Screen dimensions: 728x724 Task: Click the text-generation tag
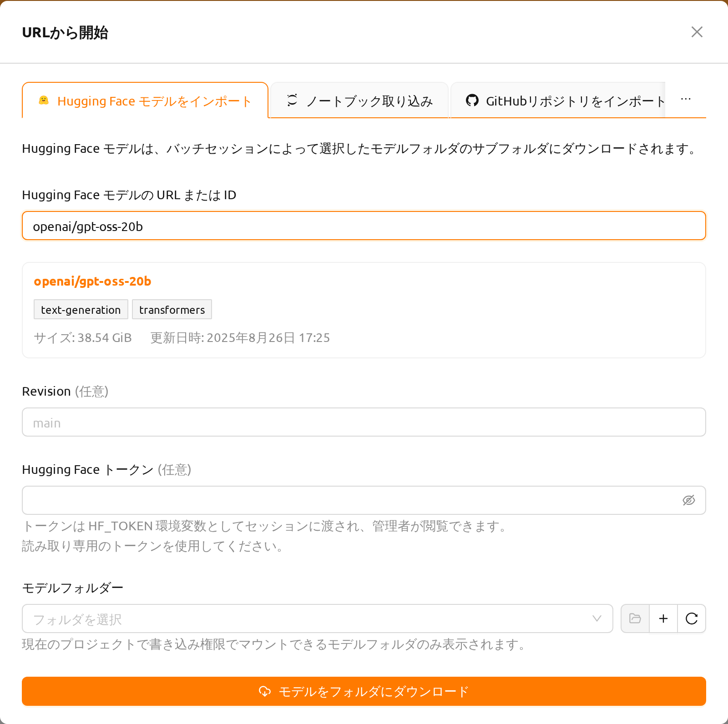tap(81, 310)
